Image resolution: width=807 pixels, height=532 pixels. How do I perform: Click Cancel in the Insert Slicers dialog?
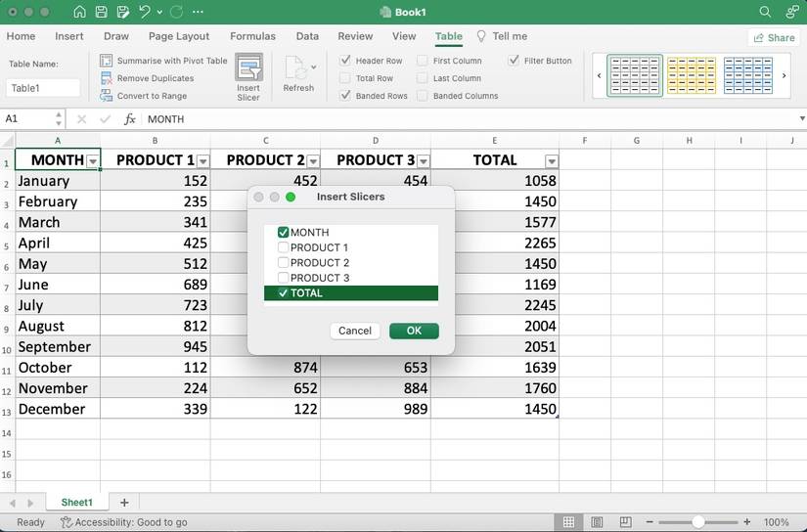point(354,331)
